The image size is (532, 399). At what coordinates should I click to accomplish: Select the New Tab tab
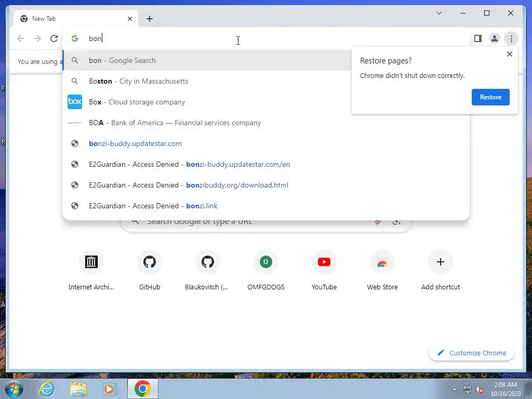tap(76, 19)
